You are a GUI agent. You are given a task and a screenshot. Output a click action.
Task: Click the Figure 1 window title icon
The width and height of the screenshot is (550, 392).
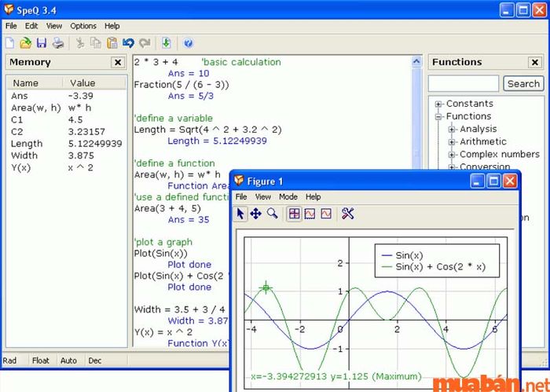point(239,181)
